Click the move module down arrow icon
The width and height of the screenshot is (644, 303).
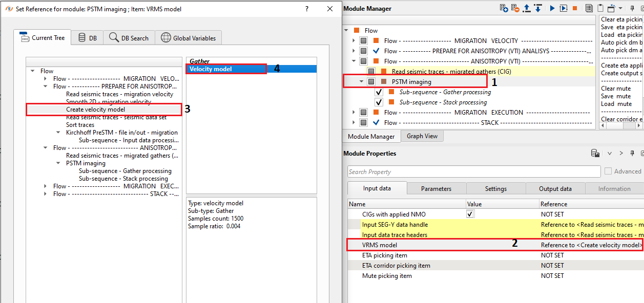(538, 8)
